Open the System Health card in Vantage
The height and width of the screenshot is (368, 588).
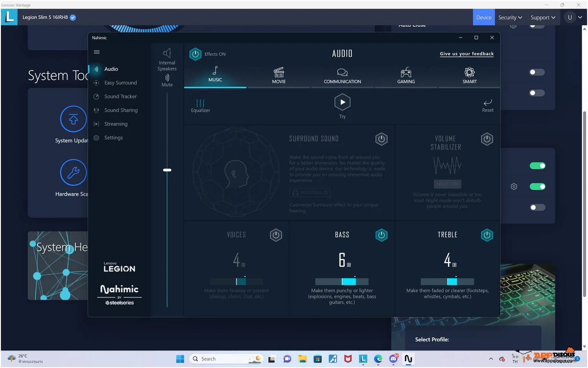click(58, 265)
